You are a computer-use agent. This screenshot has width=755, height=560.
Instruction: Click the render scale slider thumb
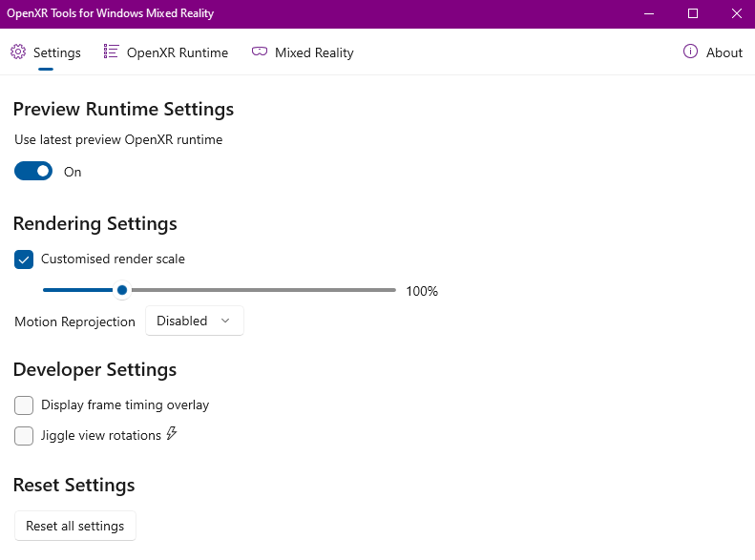pyautogui.click(x=122, y=290)
